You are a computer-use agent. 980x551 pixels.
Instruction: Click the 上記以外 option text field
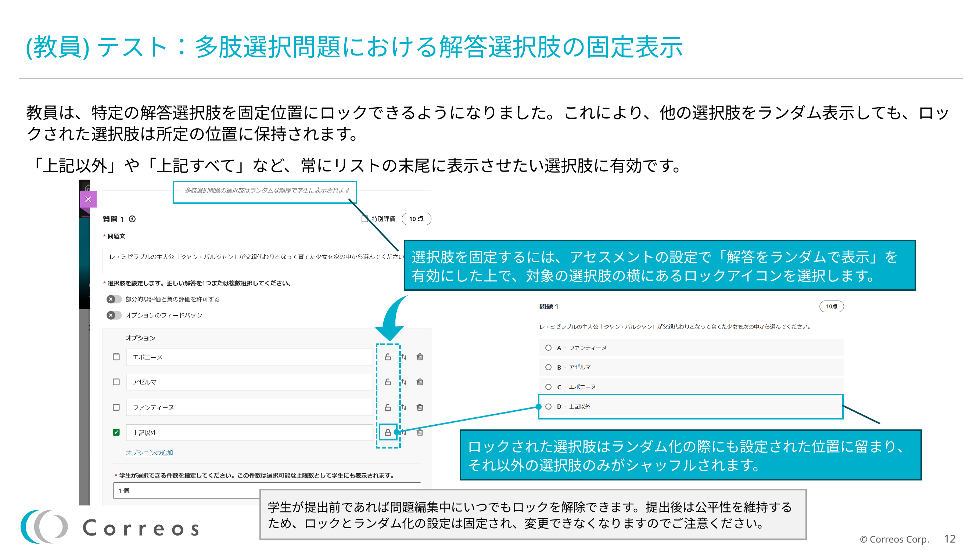[249, 432]
